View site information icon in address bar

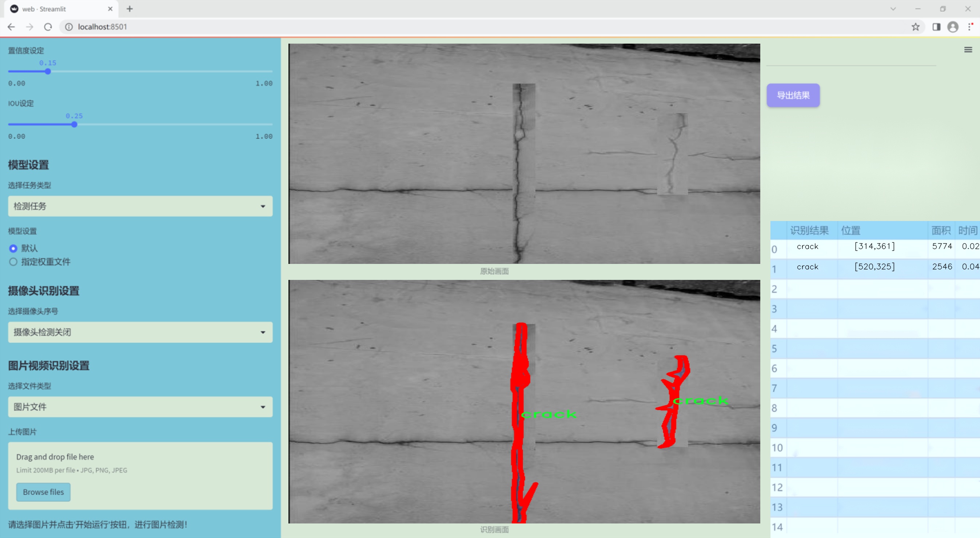[69, 27]
